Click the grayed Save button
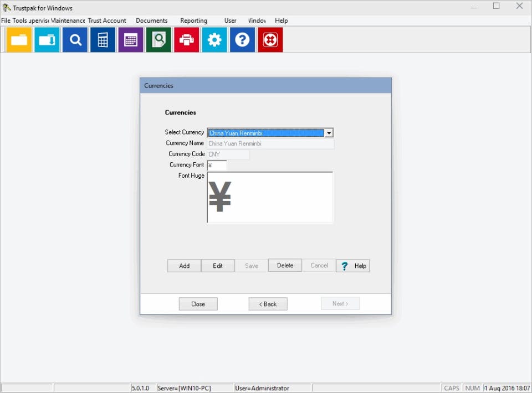 click(252, 266)
